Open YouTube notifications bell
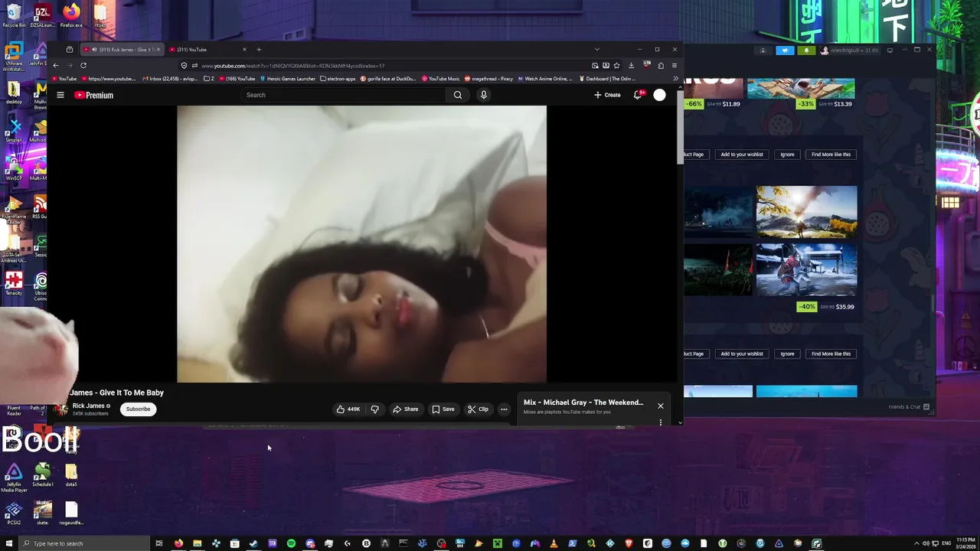980x551 pixels. click(x=637, y=95)
